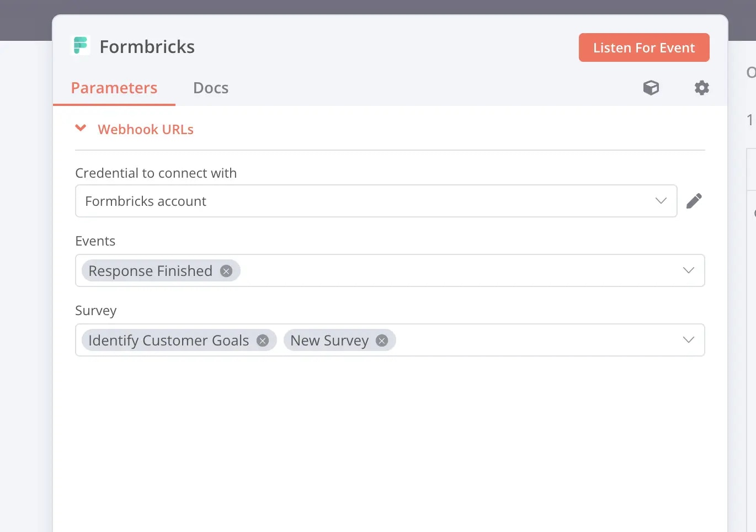Collapse the Webhook URLs section
The image size is (756, 532).
coord(81,129)
